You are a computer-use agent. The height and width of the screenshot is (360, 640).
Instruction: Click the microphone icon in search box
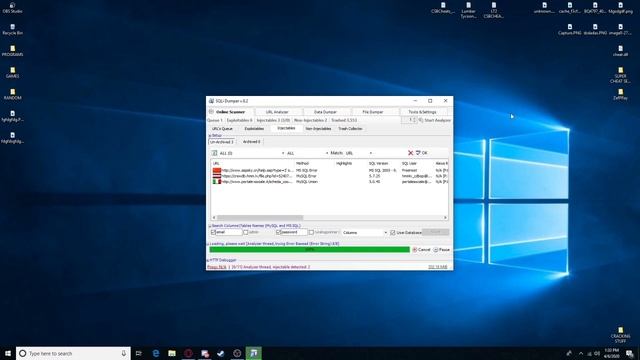click(124, 353)
